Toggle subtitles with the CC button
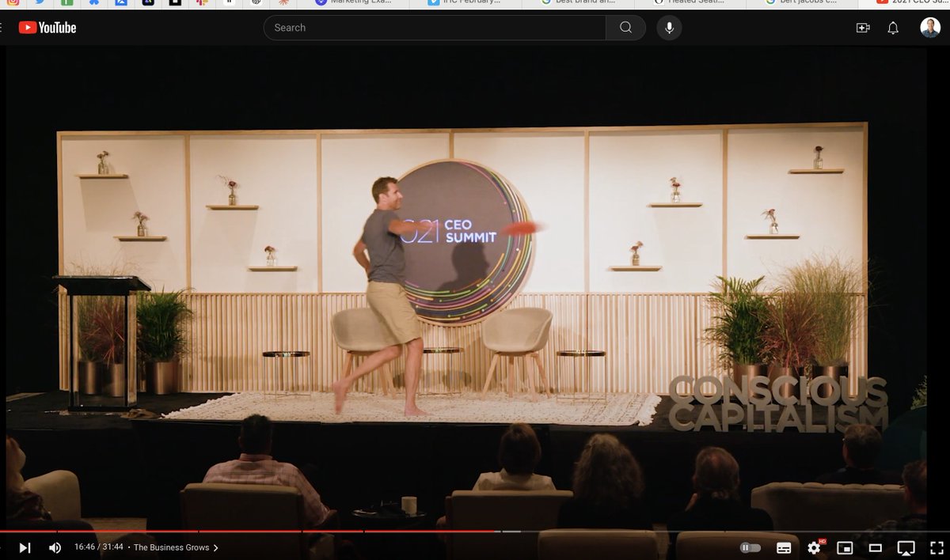This screenshot has width=950, height=560. (782, 547)
